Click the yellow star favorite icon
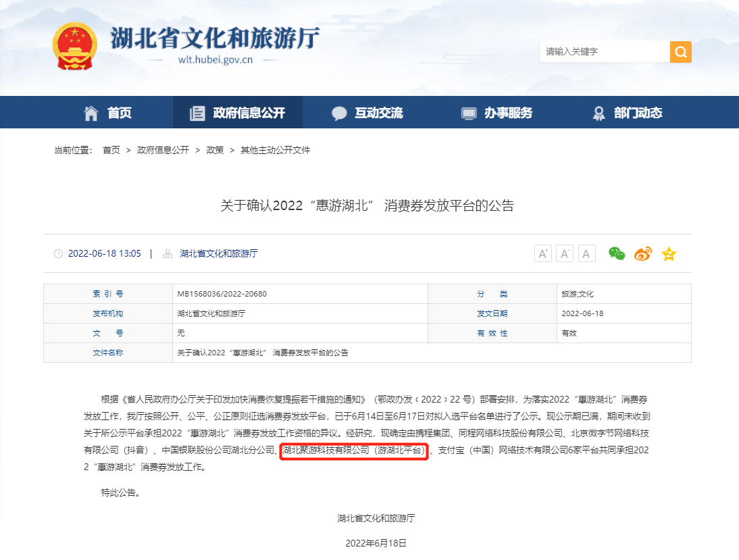 669,254
